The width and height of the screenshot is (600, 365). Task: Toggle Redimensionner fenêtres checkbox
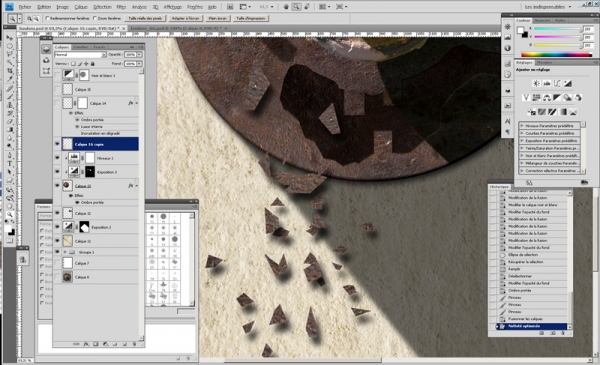coord(48,18)
